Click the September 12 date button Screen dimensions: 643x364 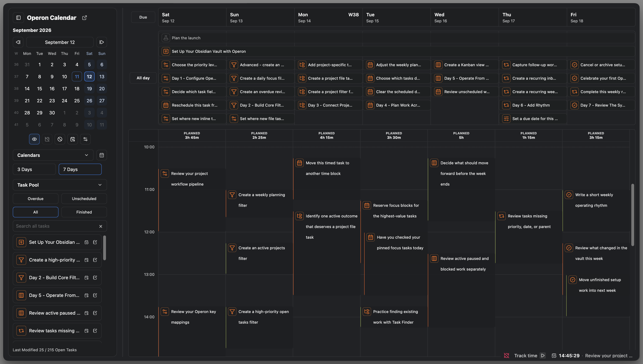pyautogui.click(x=60, y=42)
